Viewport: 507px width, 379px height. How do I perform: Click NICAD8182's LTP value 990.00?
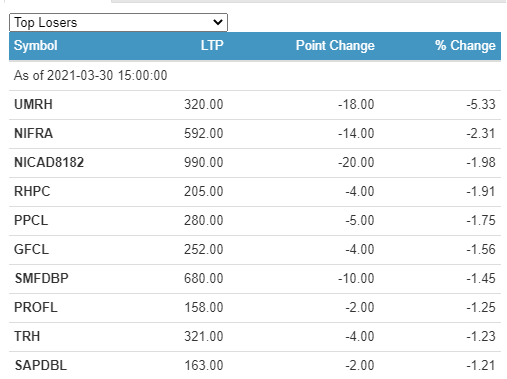pyautogui.click(x=204, y=163)
